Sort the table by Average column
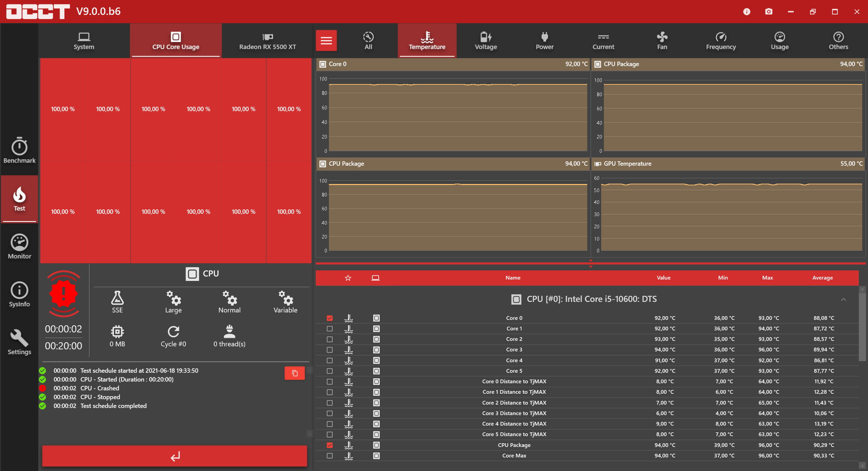868x471 pixels. coord(822,278)
